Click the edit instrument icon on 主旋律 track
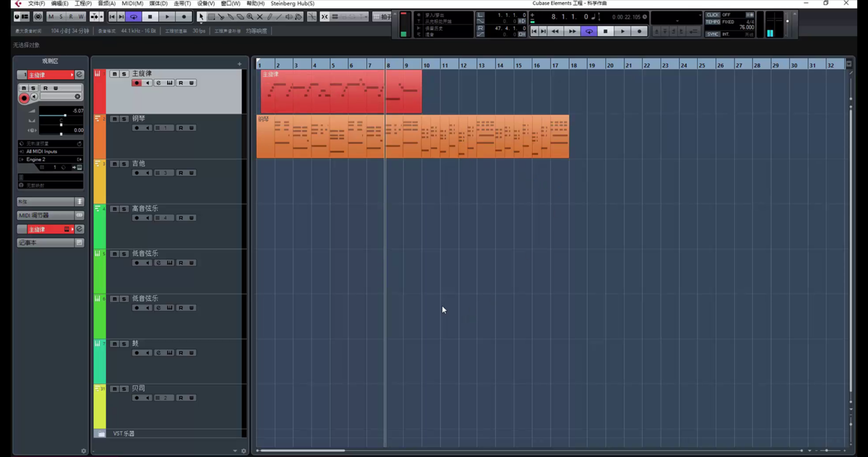This screenshot has width=868, height=457. pos(159,83)
